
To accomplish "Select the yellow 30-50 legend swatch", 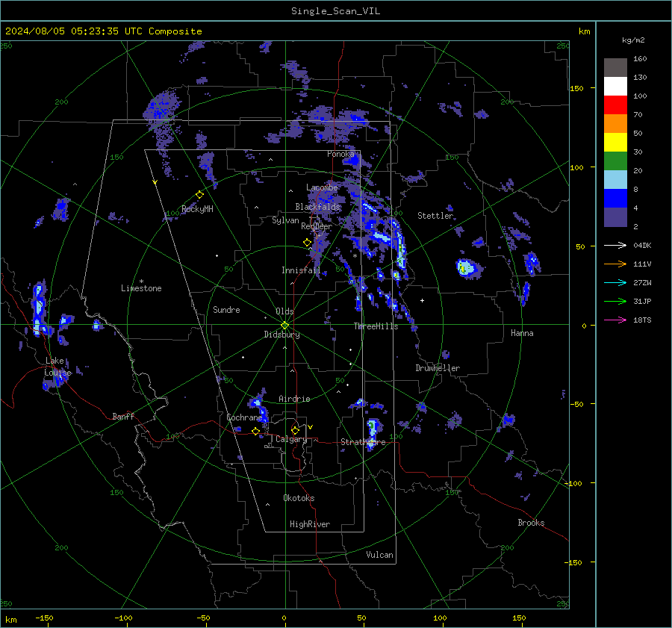I will [x=615, y=143].
